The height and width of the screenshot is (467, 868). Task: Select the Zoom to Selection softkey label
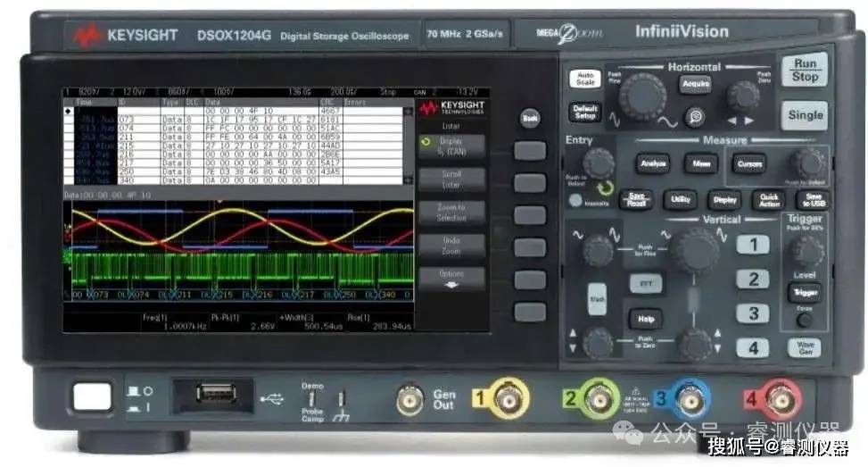(451, 213)
